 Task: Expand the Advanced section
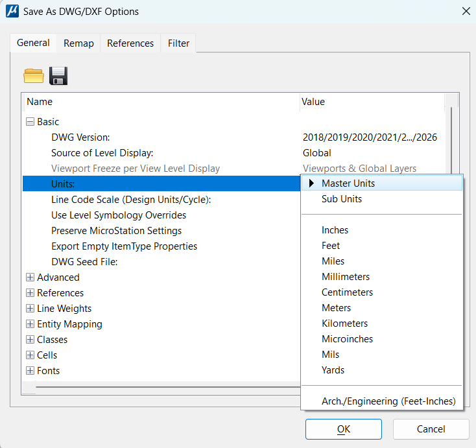click(30, 277)
